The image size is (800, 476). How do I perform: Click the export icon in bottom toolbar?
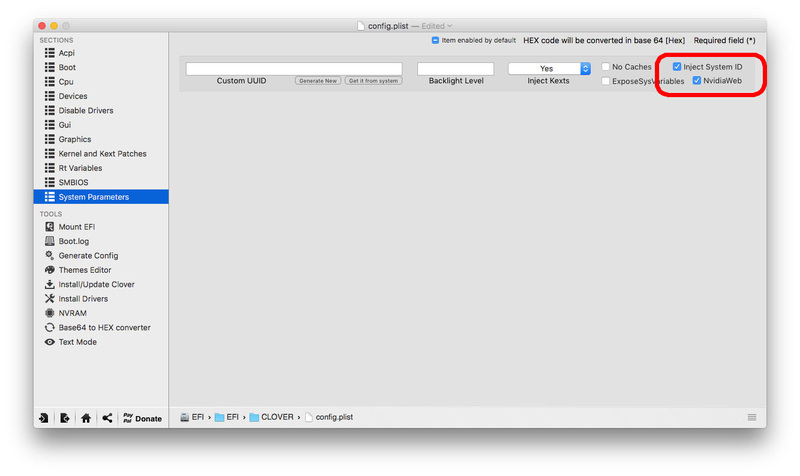tap(65, 418)
